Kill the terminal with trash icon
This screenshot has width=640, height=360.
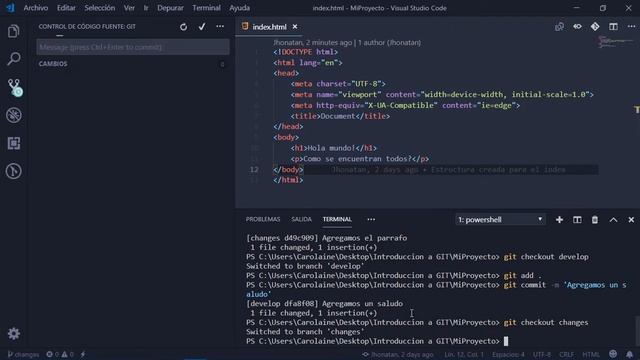click(x=595, y=220)
